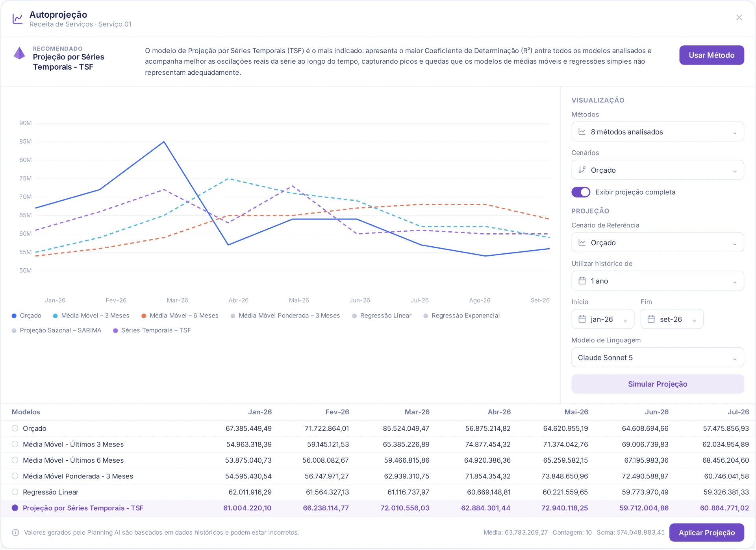Show Projeção Sazonal – SARIMA legend series
The image size is (756, 550).
(56, 330)
